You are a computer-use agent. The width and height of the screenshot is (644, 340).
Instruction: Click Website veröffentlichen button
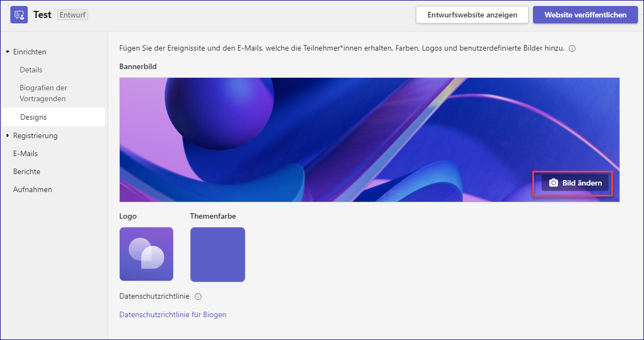[585, 15]
